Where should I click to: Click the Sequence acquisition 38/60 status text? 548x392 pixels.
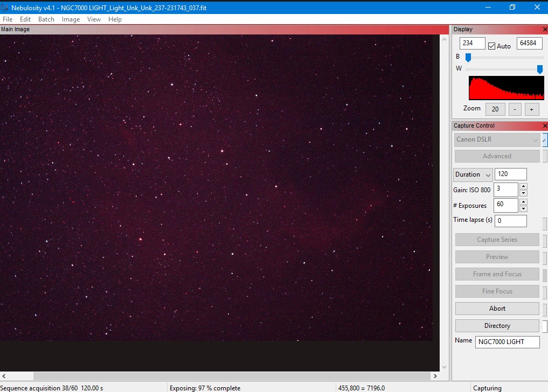coord(51,388)
